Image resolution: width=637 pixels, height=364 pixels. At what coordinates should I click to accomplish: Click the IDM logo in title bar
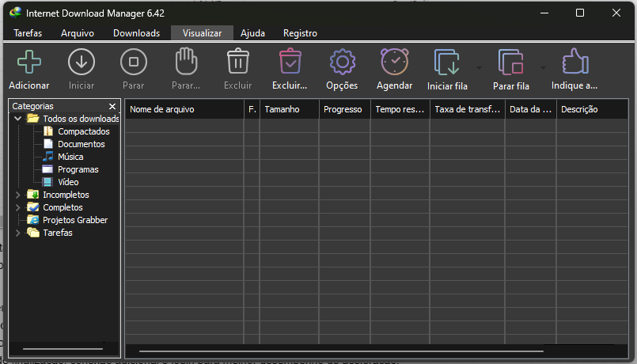click(x=16, y=13)
